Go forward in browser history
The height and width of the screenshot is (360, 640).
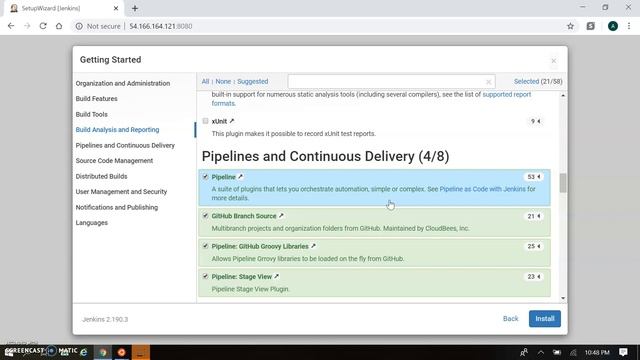(x=27, y=26)
